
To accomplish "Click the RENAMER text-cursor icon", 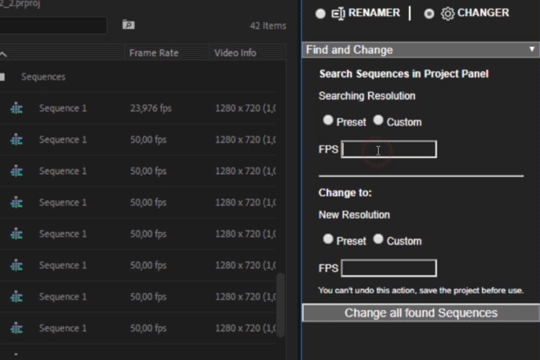I will point(338,14).
